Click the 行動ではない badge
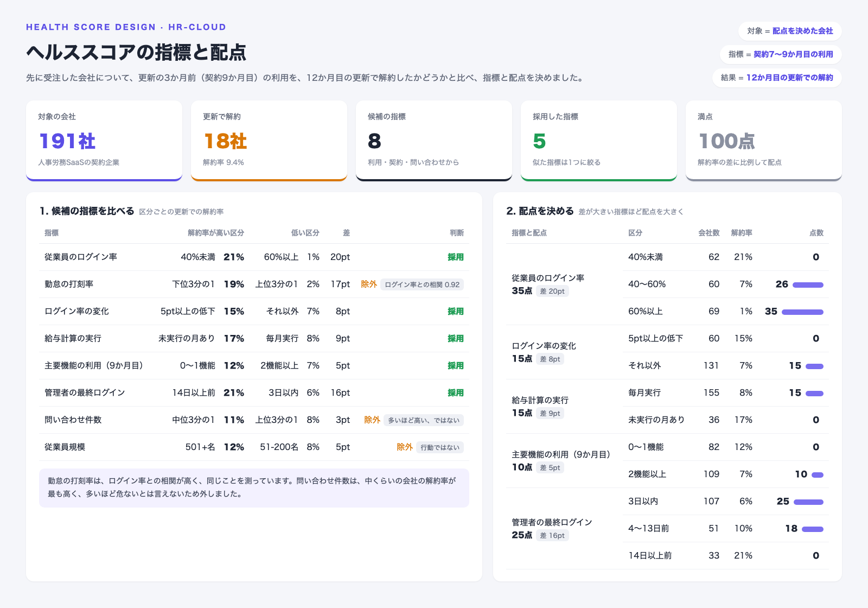Screen dimensions: 868x608 click(x=440, y=447)
